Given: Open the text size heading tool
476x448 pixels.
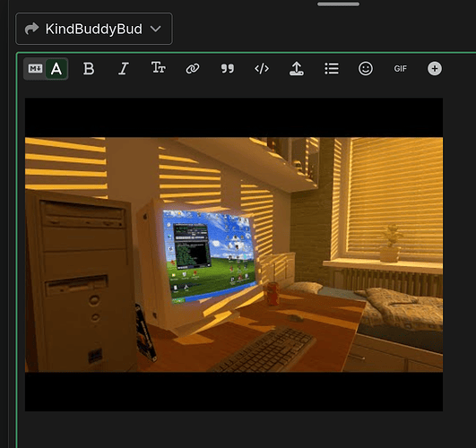Looking at the screenshot, I should pos(158,68).
